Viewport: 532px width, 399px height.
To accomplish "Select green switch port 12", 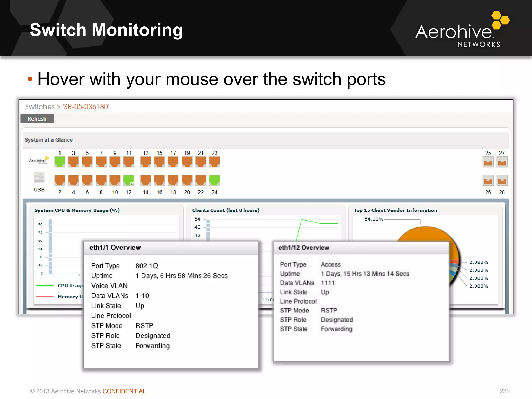I will pos(129,180).
